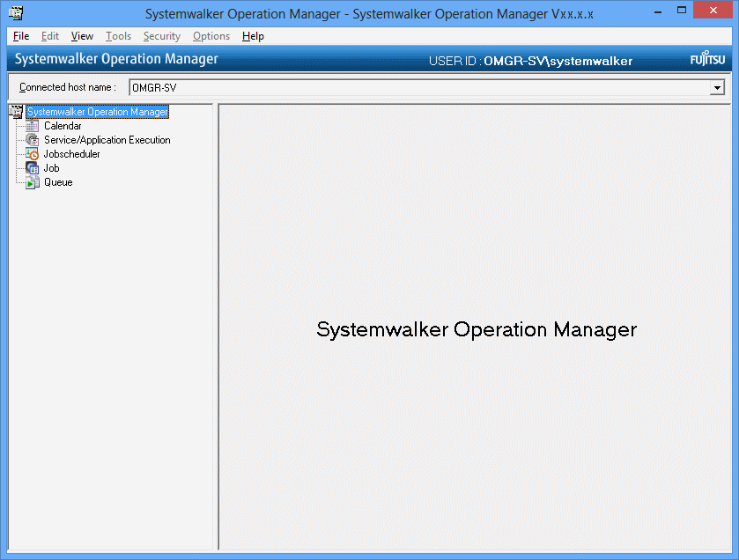The height and width of the screenshot is (560, 739).
Task: Select the Systemwalker Operation Manager root label
Action: pos(97,112)
